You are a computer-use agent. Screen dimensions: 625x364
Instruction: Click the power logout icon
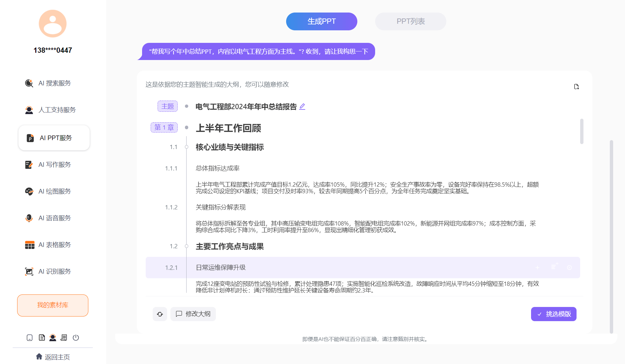76,338
